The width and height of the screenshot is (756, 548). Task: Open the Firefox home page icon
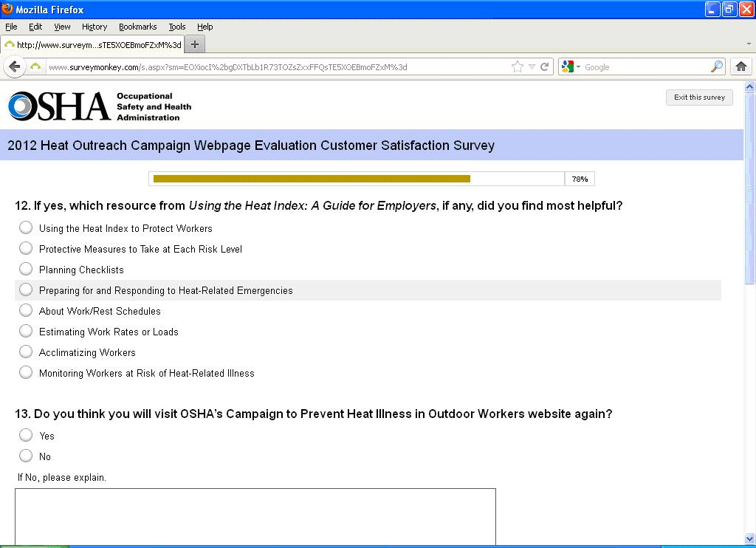[x=741, y=66]
